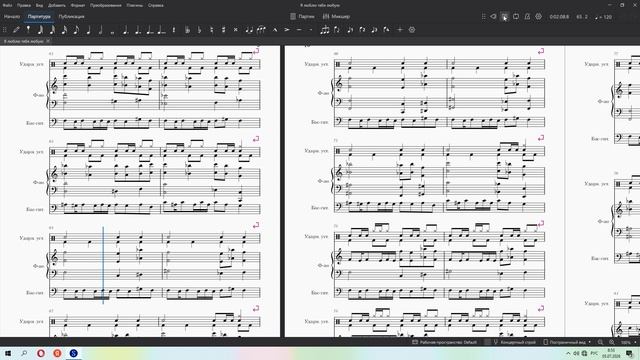The height and width of the screenshot is (360, 640).
Task: Customize note input toolbar via gear
Action: (412, 29)
